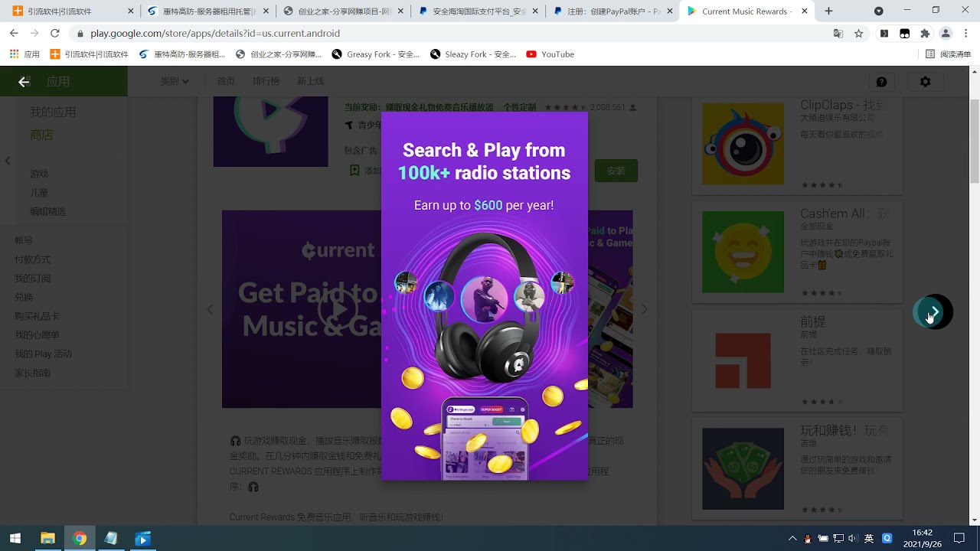The width and height of the screenshot is (980, 551).
Task: Open the Cash'em All app thumbnail
Action: tap(743, 252)
